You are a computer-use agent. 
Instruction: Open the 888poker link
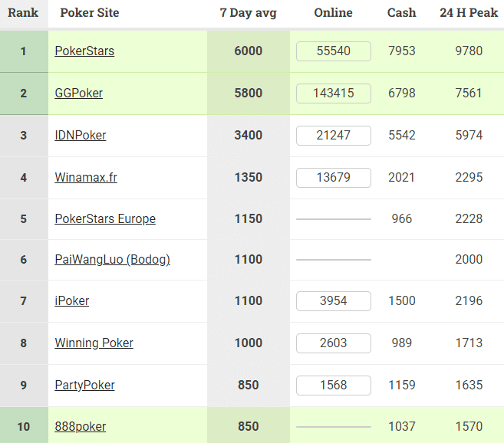point(81,427)
